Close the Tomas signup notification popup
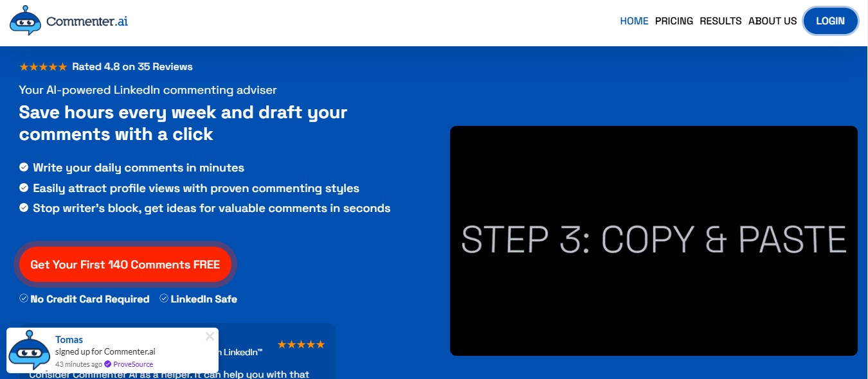This screenshot has height=379, width=868. pyautogui.click(x=210, y=336)
